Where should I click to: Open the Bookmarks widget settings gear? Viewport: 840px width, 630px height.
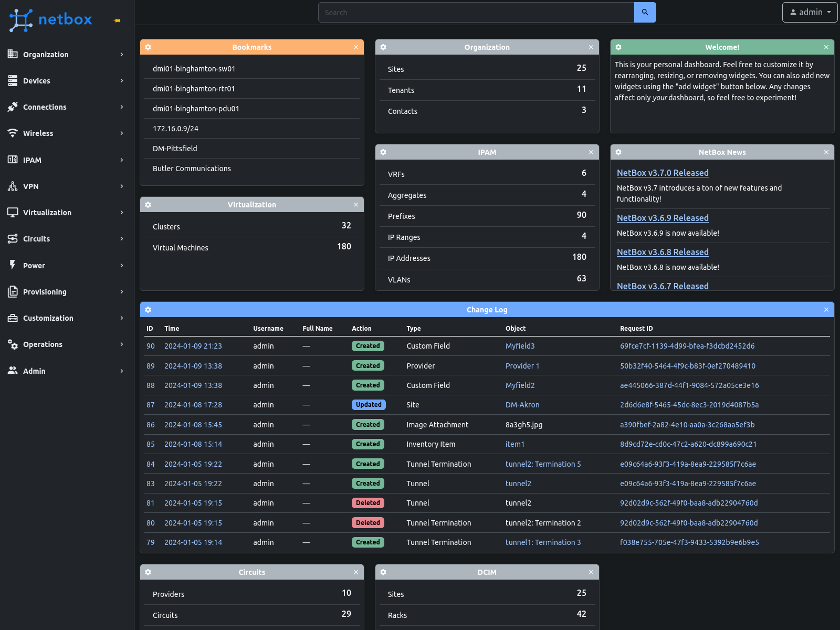click(x=149, y=47)
